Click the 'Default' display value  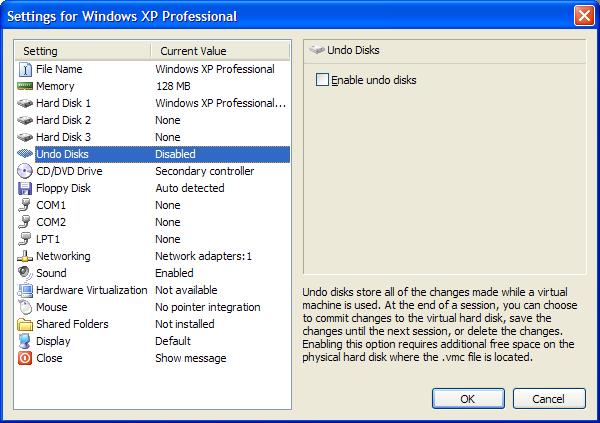pyautogui.click(x=173, y=341)
